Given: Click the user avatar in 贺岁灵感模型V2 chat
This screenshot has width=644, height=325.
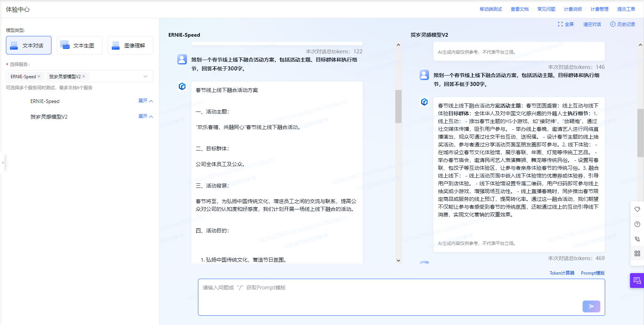Looking at the screenshot, I should (x=425, y=75).
